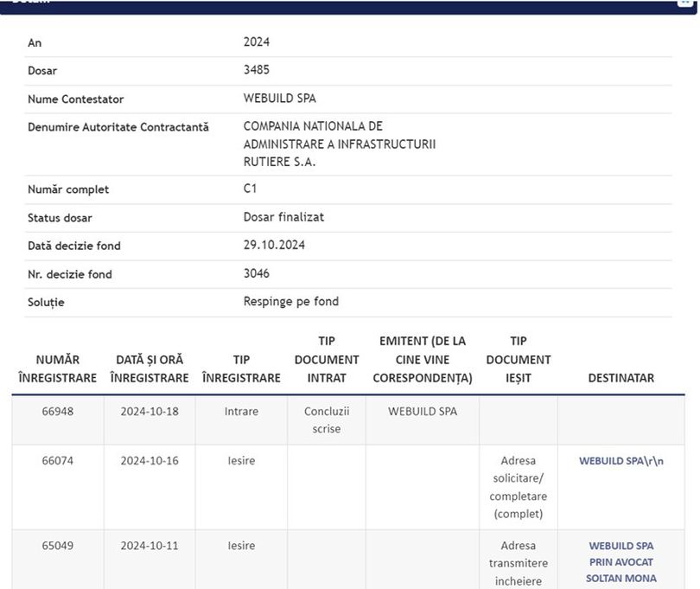
Task: Select the TIP ÎNREGISTRARE column header
Action: 241,368
